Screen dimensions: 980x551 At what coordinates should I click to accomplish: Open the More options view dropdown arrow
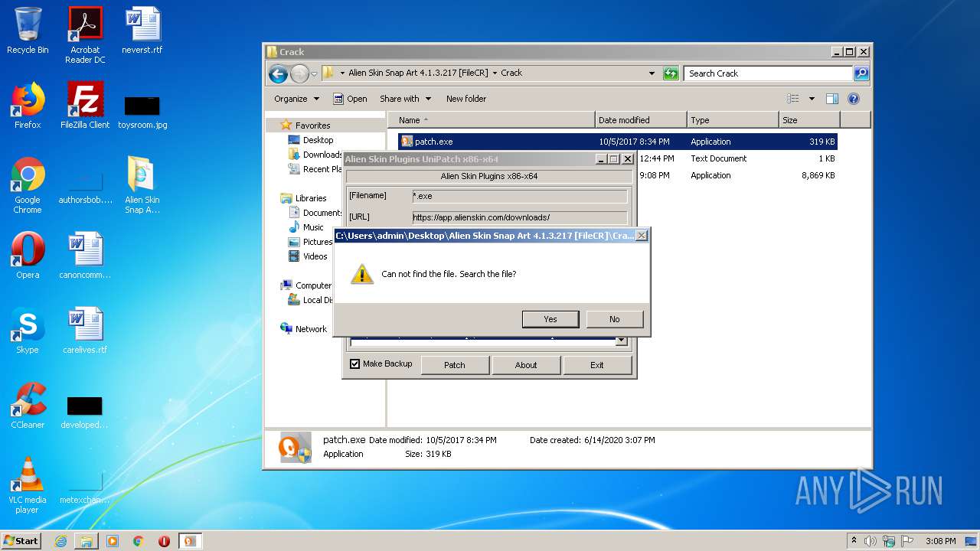pos(812,99)
